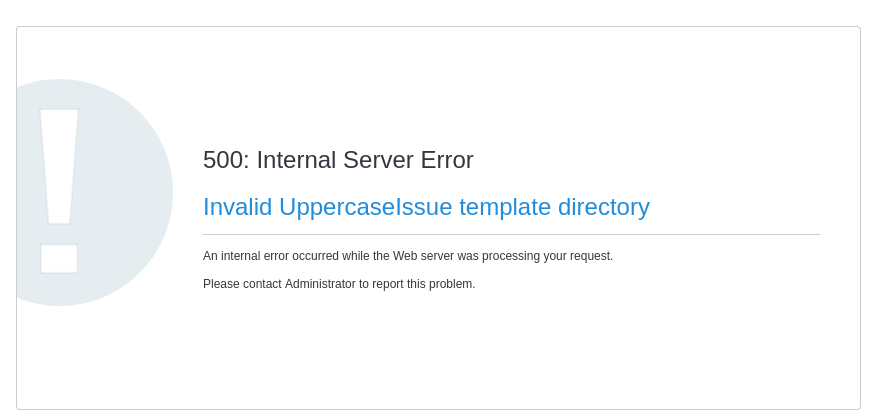Click the '500' error code number
Image resolution: width=893 pixels, height=420 pixels.
(223, 160)
